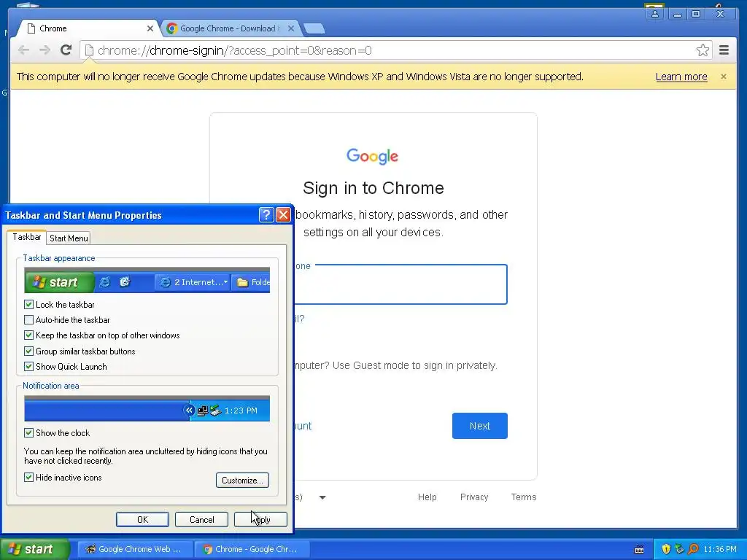Click the Customize... button
The image size is (747, 560).
(x=242, y=480)
